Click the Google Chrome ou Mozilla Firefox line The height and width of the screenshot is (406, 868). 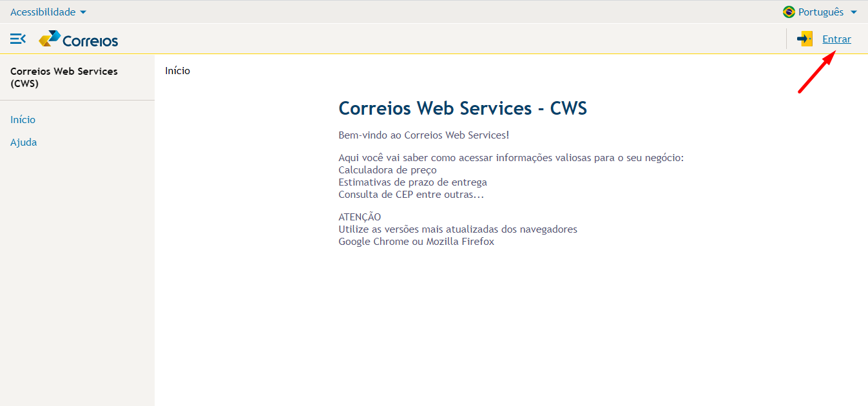[416, 242]
